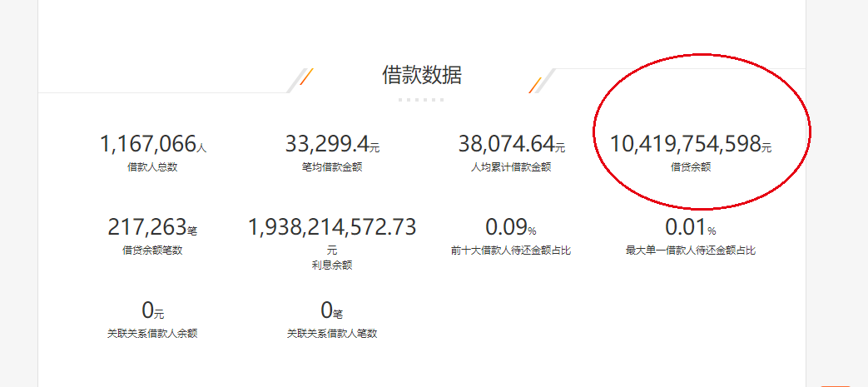Click the gray dotted divider under 借款数据
Viewport: 868px width, 387px height.
[421, 100]
